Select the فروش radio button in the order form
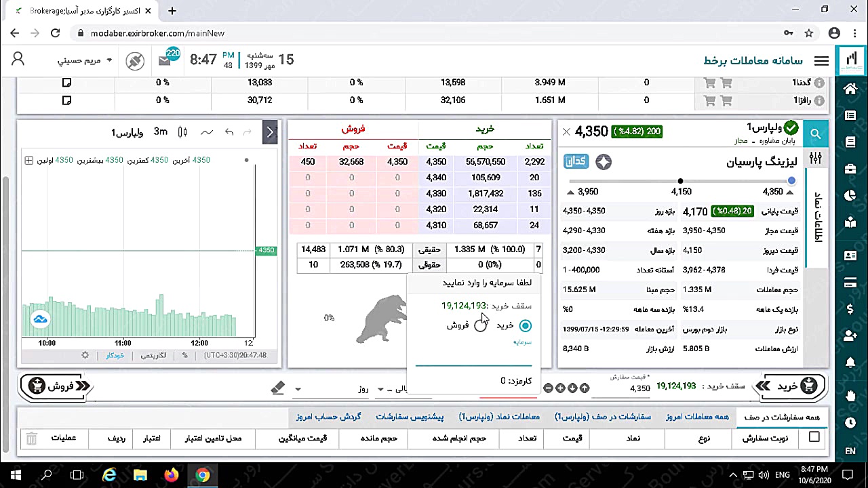 tap(481, 325)
